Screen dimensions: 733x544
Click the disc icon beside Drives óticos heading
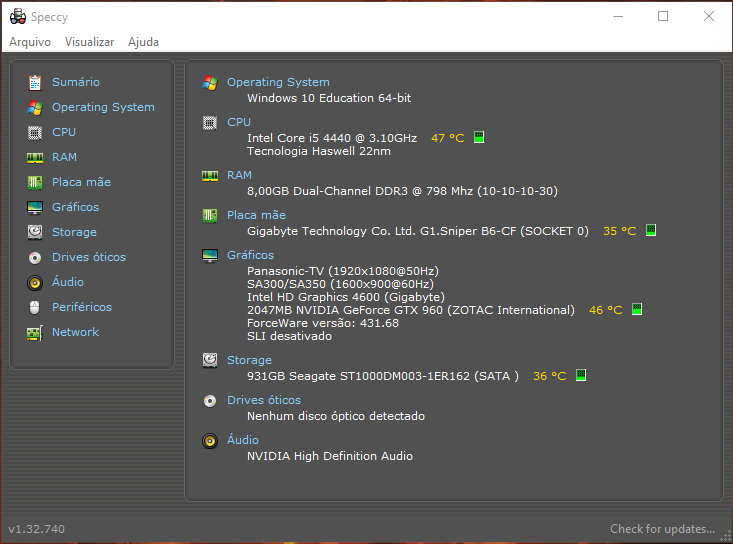tap(210, 401)
